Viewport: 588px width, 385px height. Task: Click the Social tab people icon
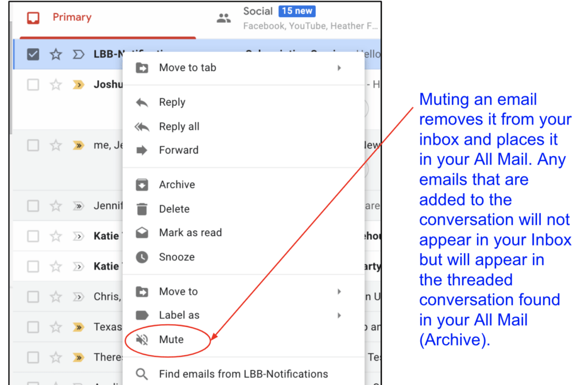223,17
